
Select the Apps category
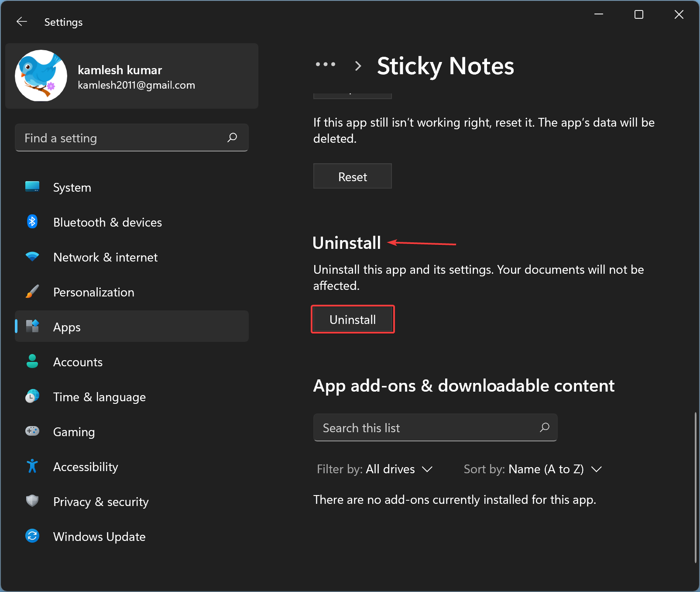coord(132,326)
